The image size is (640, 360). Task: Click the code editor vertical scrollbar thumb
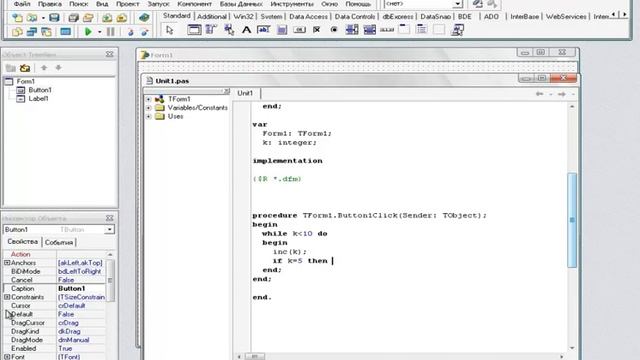572,220
